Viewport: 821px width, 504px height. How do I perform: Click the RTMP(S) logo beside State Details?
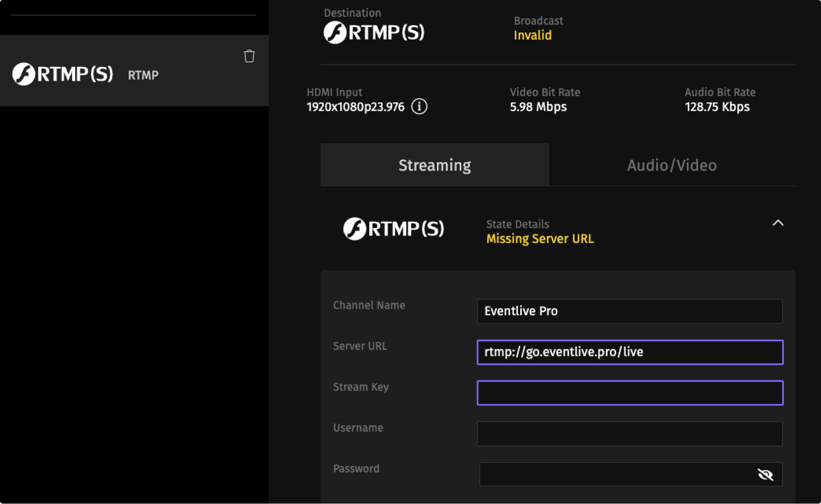393,229
